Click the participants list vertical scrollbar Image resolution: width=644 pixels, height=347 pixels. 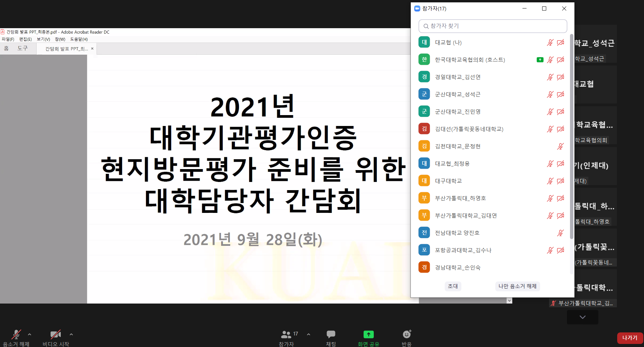[571, 136]
